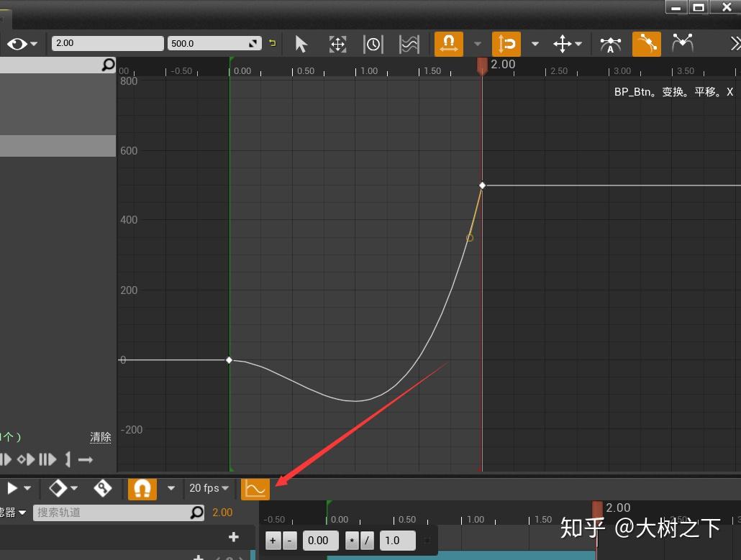
Task: Select the retime tool with clock icon
Action: 373,44
